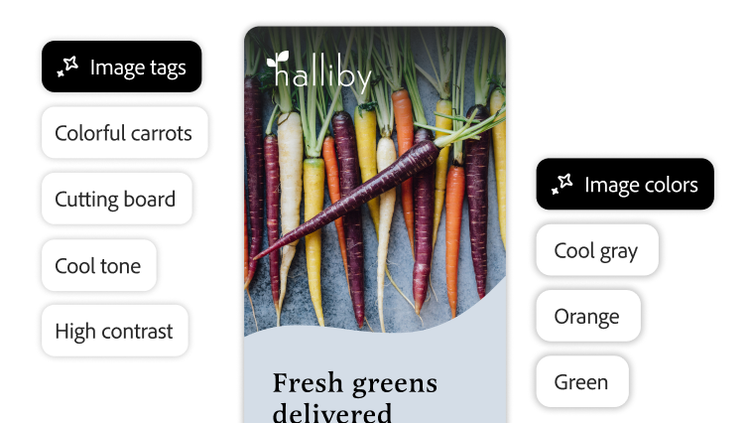750x423 pixels.
Task: Click the word delivered in headline
Action: point(332,412)
